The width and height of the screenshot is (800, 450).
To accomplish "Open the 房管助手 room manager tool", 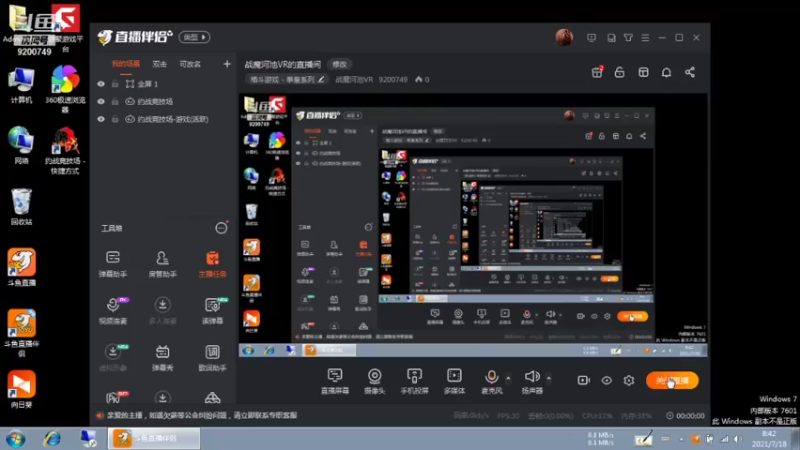I will tap(162, 264).
